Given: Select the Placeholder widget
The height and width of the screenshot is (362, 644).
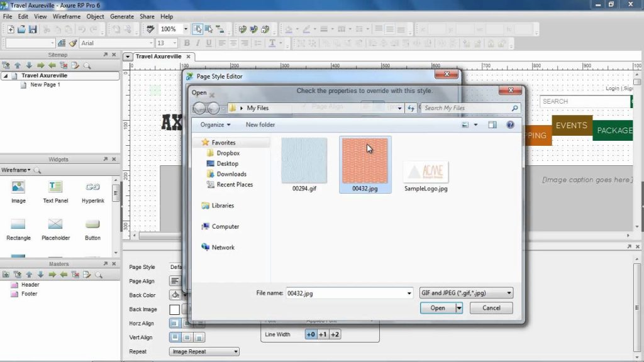Looking at the screenshot, I should coord(55,229).
